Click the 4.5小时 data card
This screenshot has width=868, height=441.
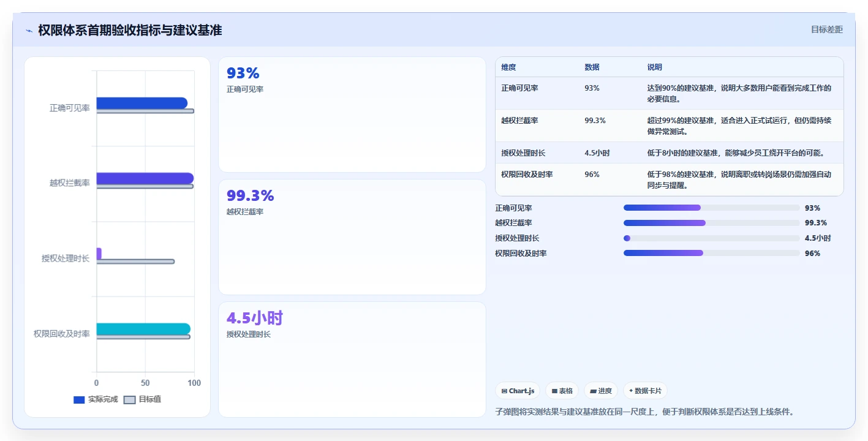point(352,360)
